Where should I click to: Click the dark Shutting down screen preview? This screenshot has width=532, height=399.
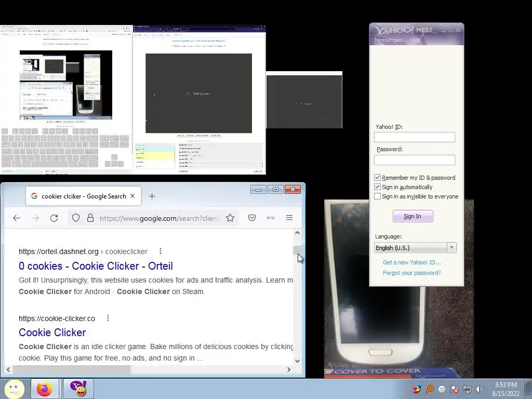pyautogui.click(x=199, y=94)
